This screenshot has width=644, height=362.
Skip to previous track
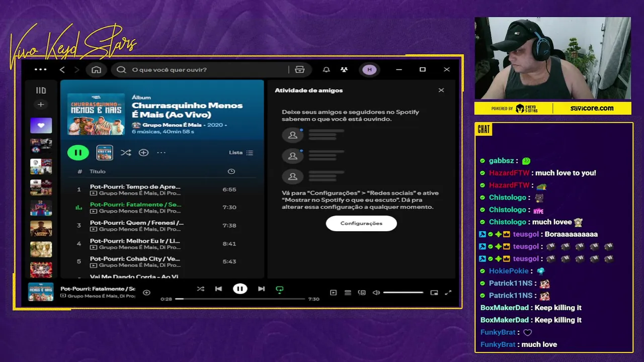[218, 289]
